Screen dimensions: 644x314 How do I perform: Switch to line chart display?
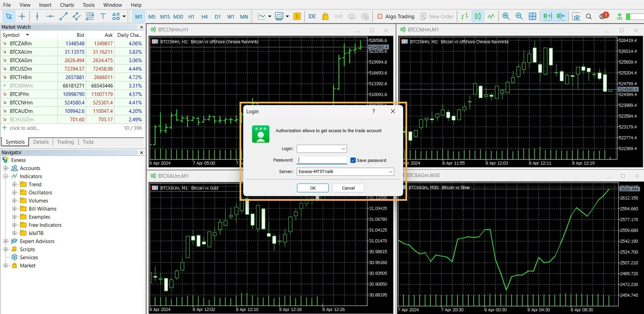(x=491, y=16)
